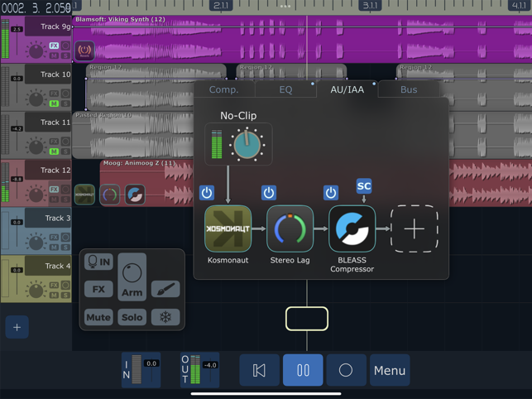Open the reverb plugin icon on Track 9g lane
This screenshot has width=532, height=399.
pyautogui.click(x=84, y=51)
